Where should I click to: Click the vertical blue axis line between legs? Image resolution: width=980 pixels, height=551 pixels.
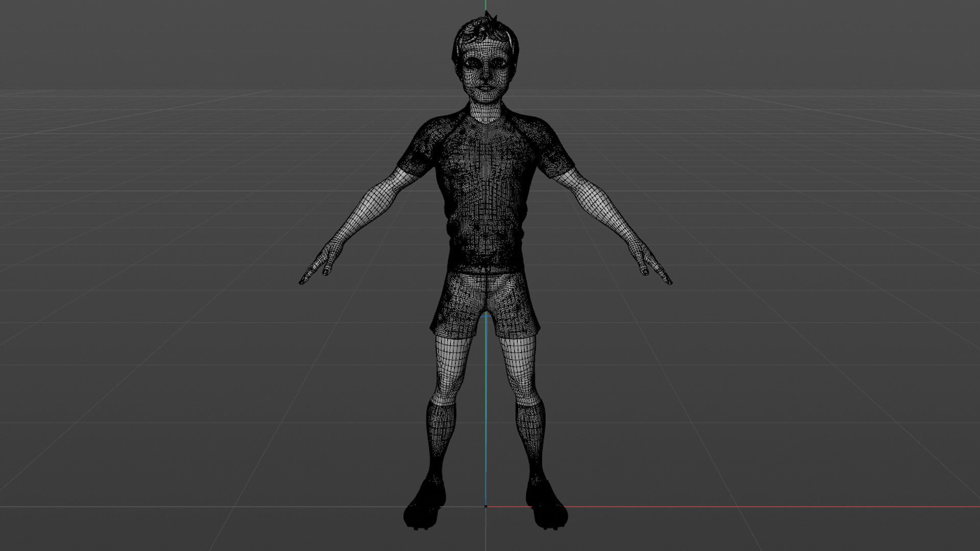pyautogui.click(x=486, y=411)
